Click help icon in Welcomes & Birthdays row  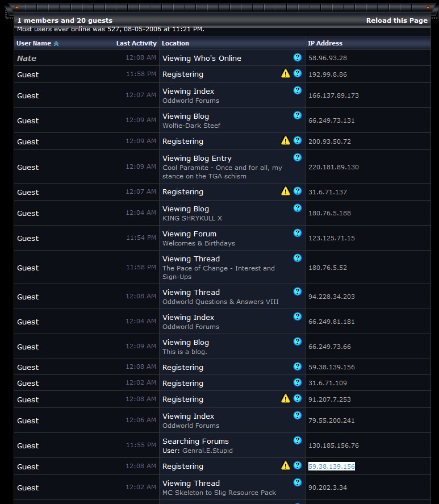[297, 233]
